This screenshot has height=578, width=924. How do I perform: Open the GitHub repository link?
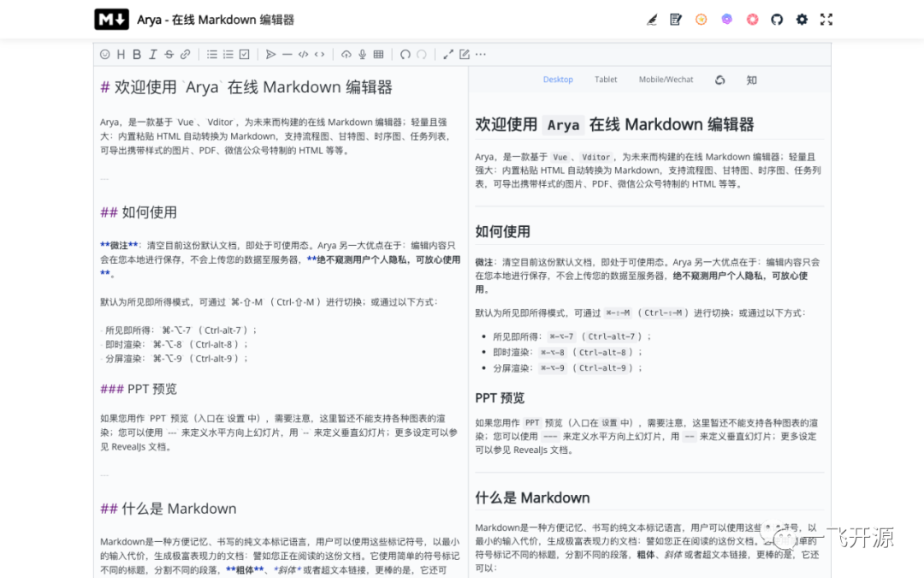(x=777, y=20)
